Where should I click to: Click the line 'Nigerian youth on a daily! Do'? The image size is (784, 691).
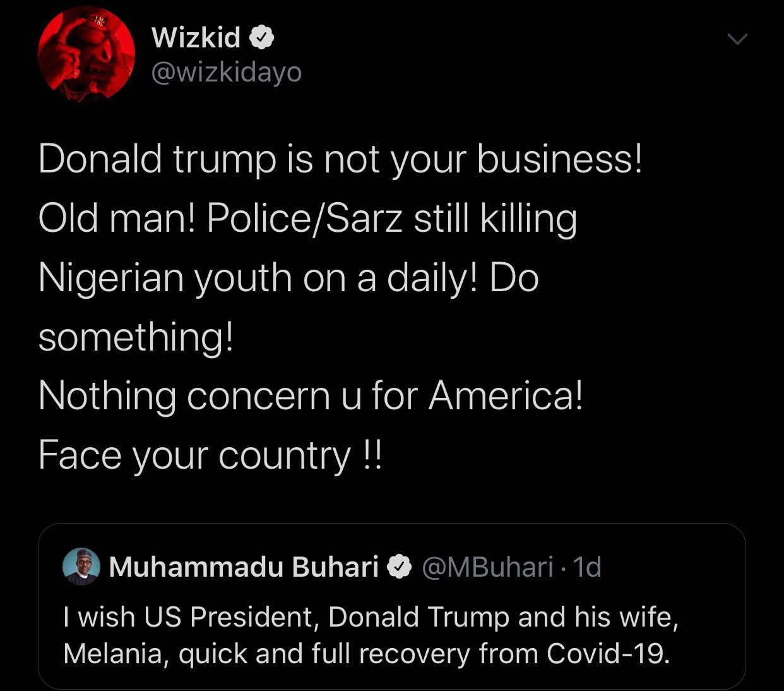[x=288, y=278]
